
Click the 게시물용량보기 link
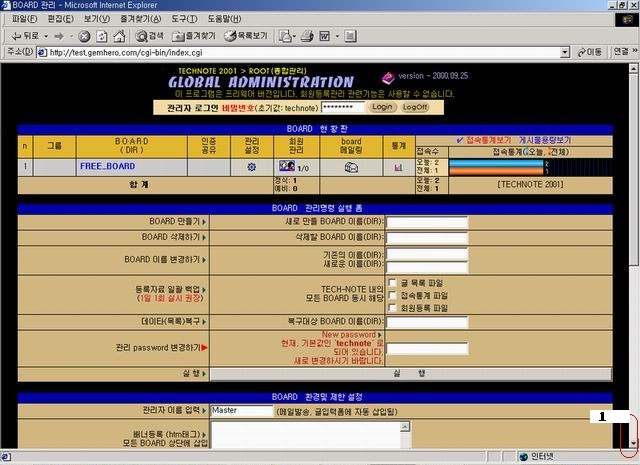[545, 140]
